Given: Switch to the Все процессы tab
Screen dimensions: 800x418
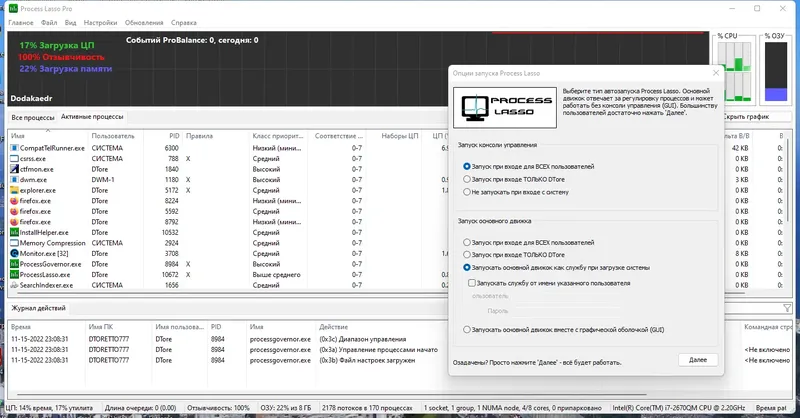Looking at the screenshot, I should coord(33,117).
